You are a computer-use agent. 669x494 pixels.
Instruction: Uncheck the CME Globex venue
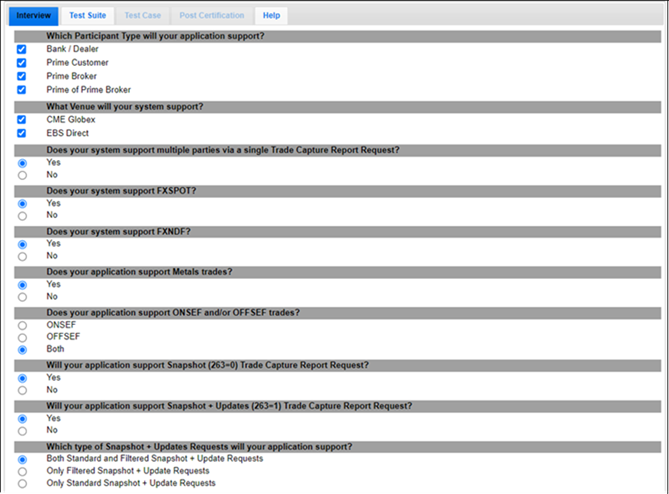[x=22, y=120]
